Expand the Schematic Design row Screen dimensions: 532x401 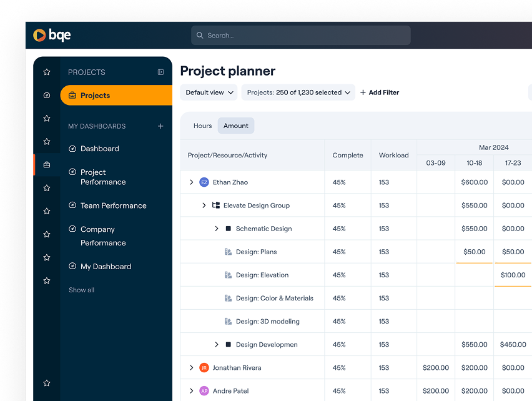[217, 229]
